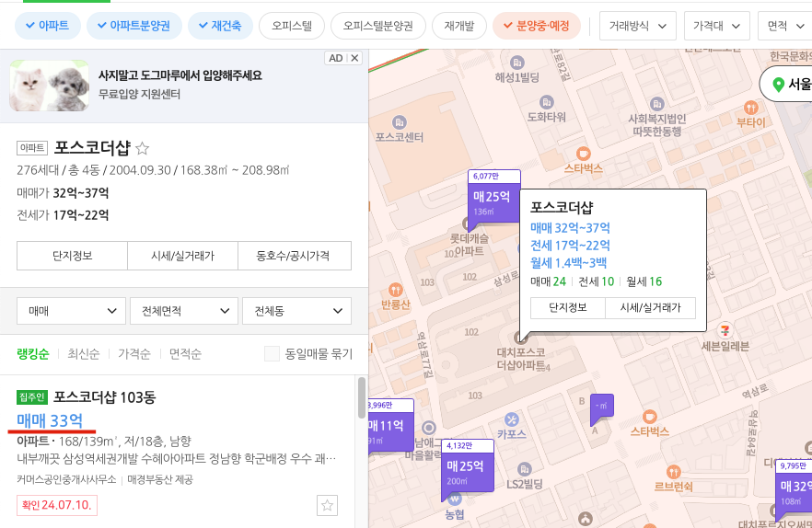Click 매매 32억~37억 in map popup
Viewport: 812px width, 528px height.
click(x=570, y=228)
